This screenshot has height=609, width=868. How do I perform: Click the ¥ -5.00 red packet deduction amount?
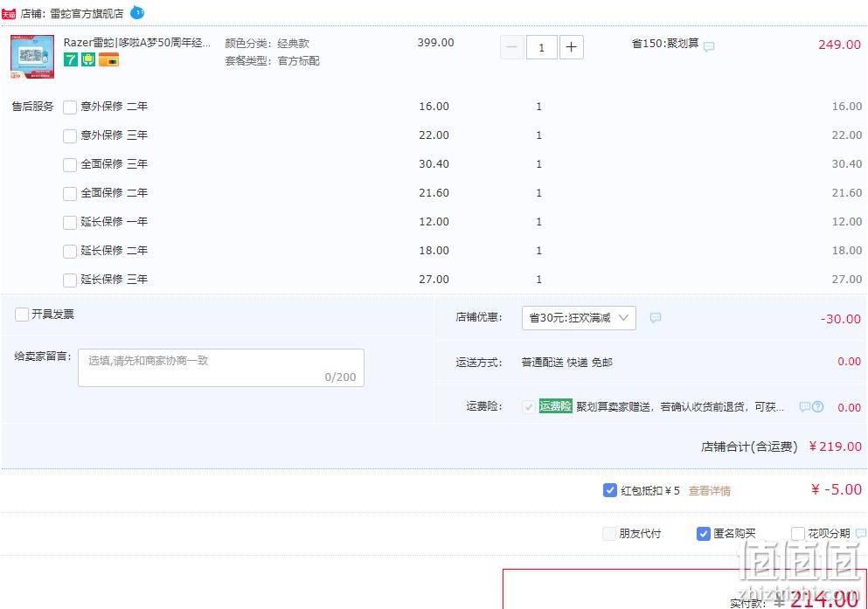(836, 489)
